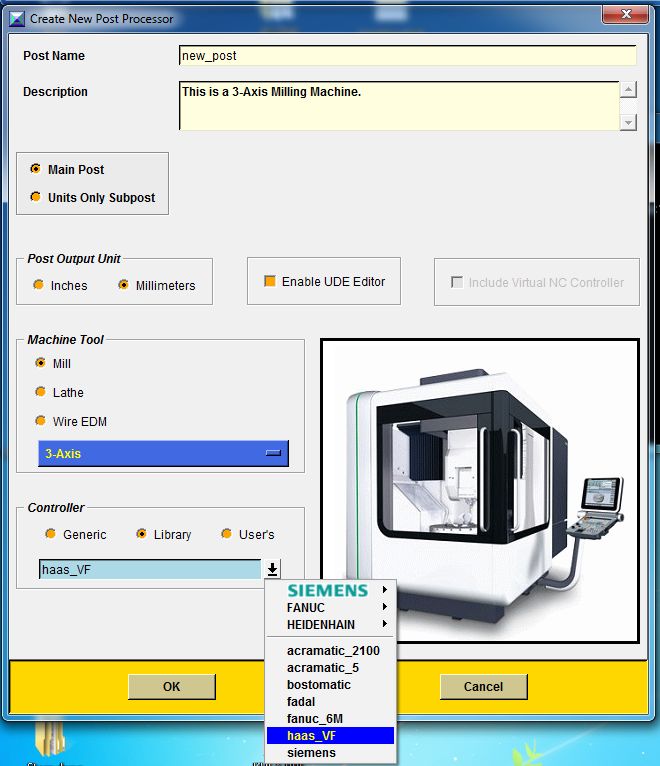Click the Post Builder title bar icon
Viewport: 660px width, 766px height.
click(17, 19)
